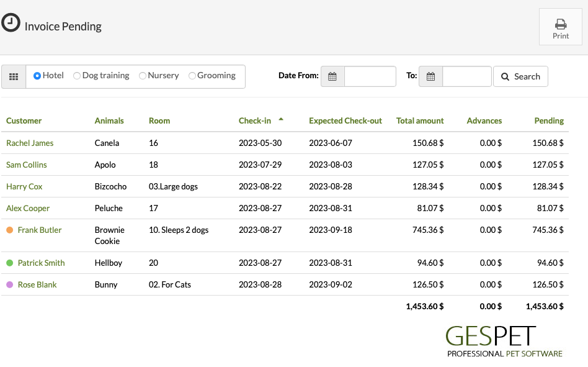Click the GESPET logo
Image resolution: width=588 pixels, height=367 pixels.
(x=504, y=341)
